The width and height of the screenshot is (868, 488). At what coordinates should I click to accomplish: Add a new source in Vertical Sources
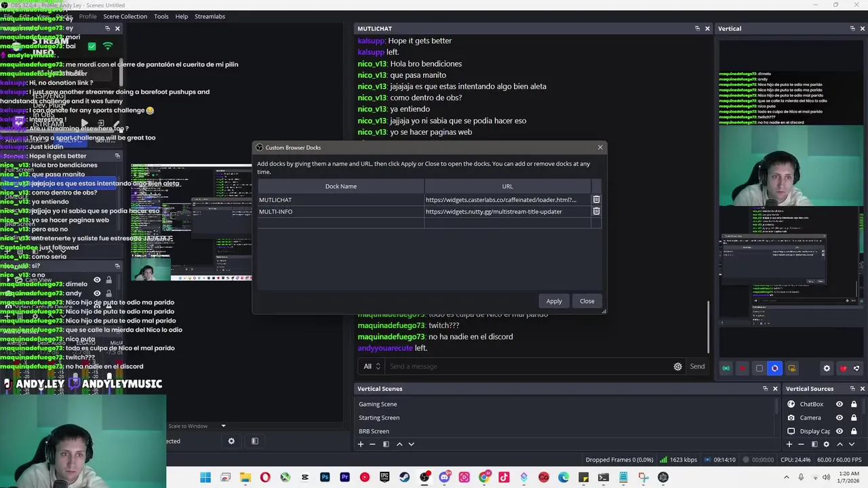pyautogui.click(x=789, y=445)
